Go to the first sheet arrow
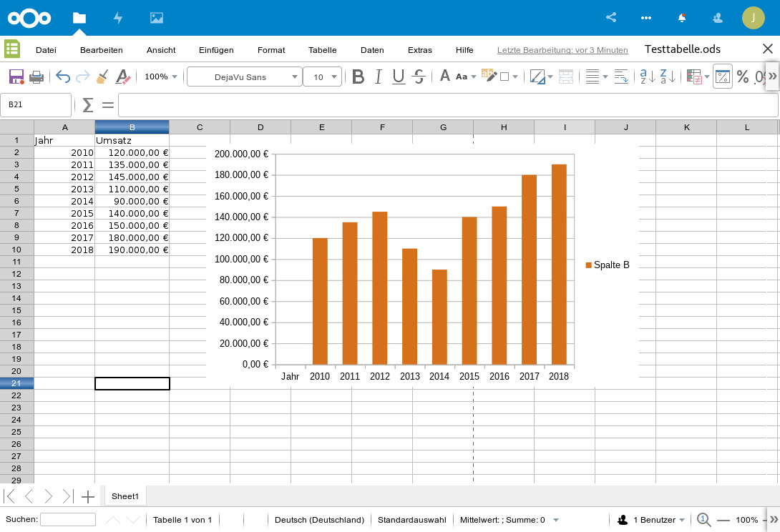 pyautogui.click(x=9, y=496)
